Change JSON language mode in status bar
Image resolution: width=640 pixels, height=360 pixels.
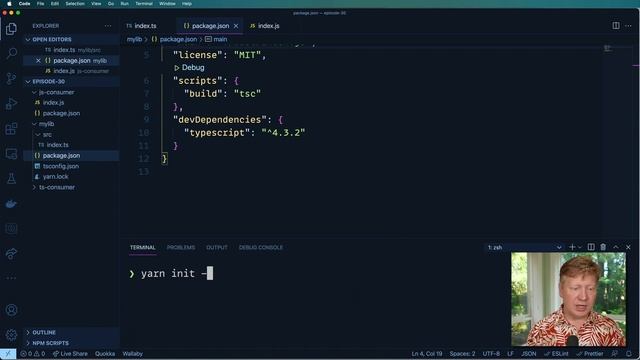tap(529, 354)
